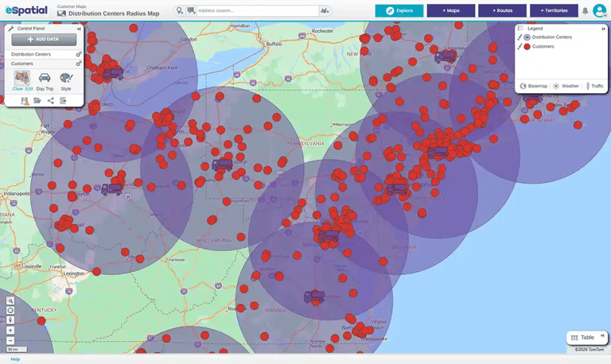Open the + Maps menu
Viewport: 611px width, 364px height.
(451, 10)
